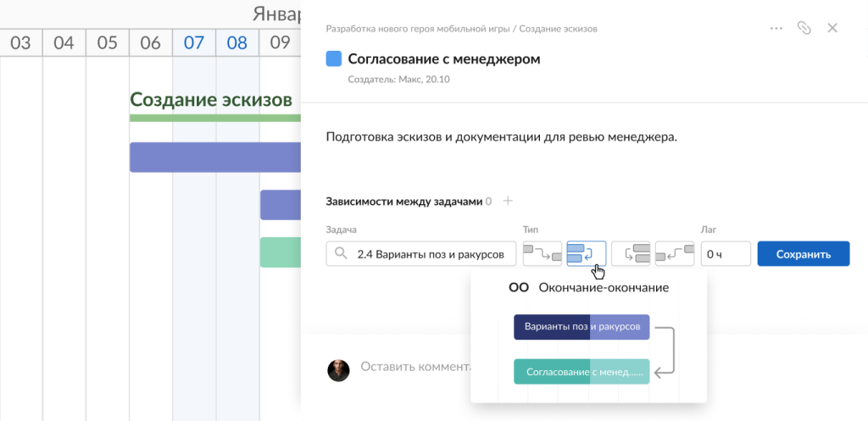This screenshot has width=868, height=421.
Task: Click the Сохранить button
Action: point(804,254)
